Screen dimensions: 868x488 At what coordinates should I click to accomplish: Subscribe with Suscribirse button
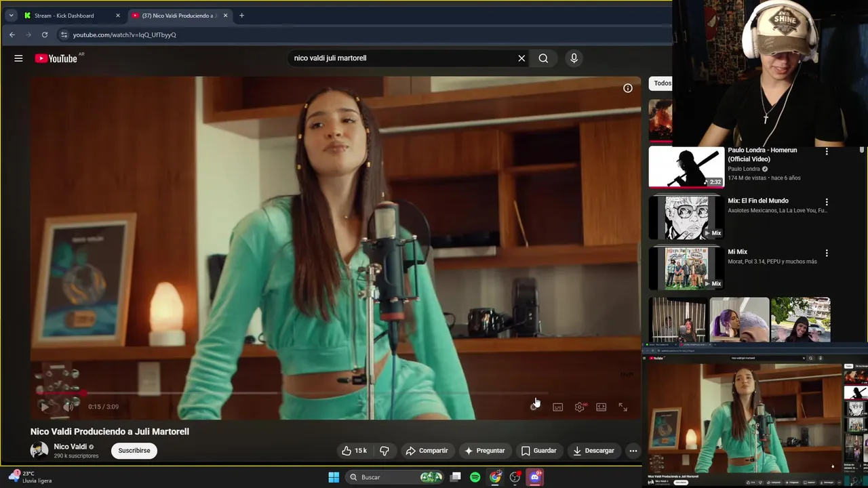(x=134, y=451)
